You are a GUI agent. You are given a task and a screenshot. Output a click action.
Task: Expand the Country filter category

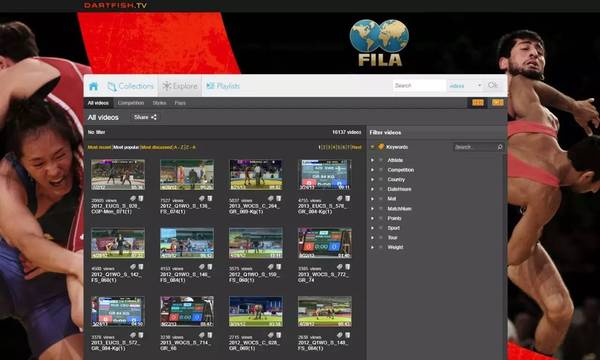pos(372,179)
